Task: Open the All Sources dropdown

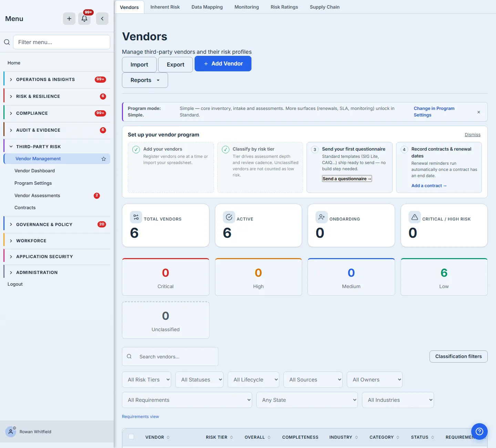Action: tap(313, 379)
